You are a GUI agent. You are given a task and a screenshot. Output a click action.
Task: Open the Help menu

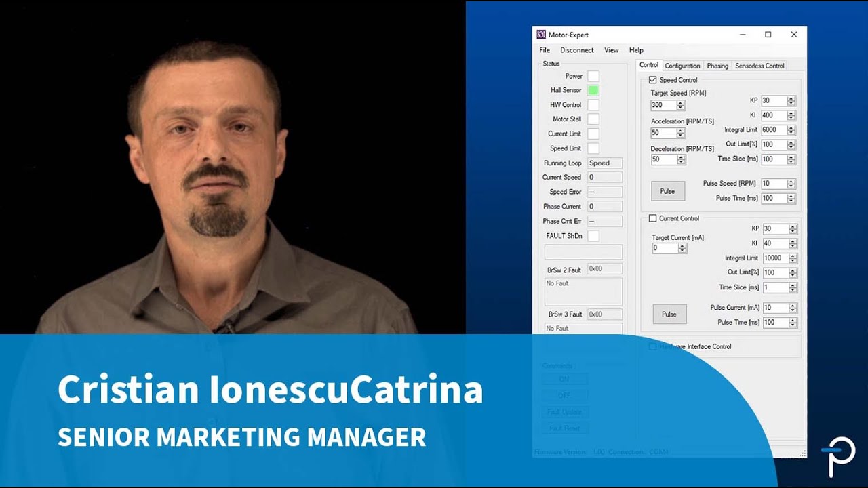coord(636,50)
